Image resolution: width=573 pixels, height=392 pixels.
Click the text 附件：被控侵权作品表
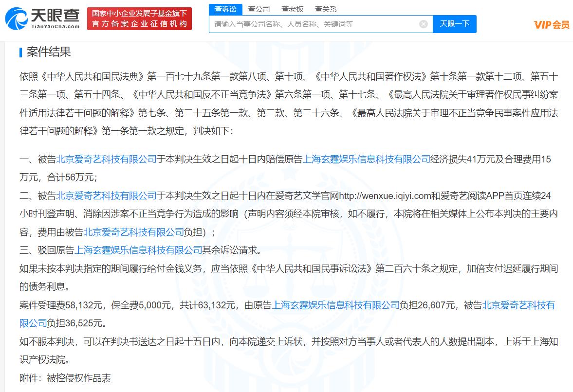(65, 378)
